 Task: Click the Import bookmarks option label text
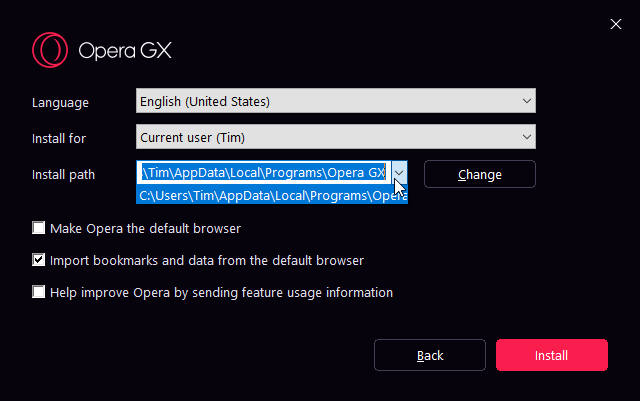point(207,261)
